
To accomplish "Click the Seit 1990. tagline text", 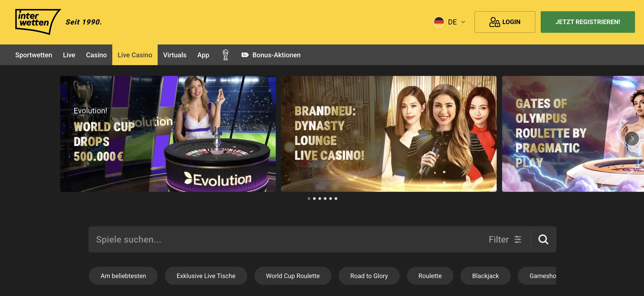I will pyautogui.click(x=84, y=22).
